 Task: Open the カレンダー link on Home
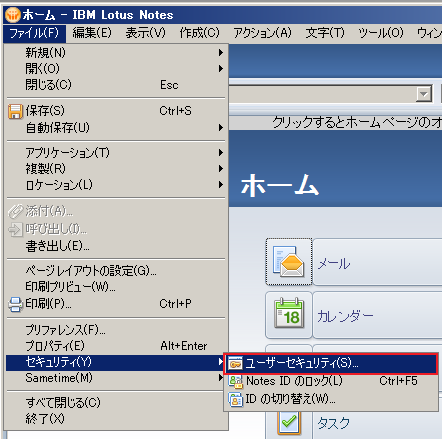[x=345, y=316]
